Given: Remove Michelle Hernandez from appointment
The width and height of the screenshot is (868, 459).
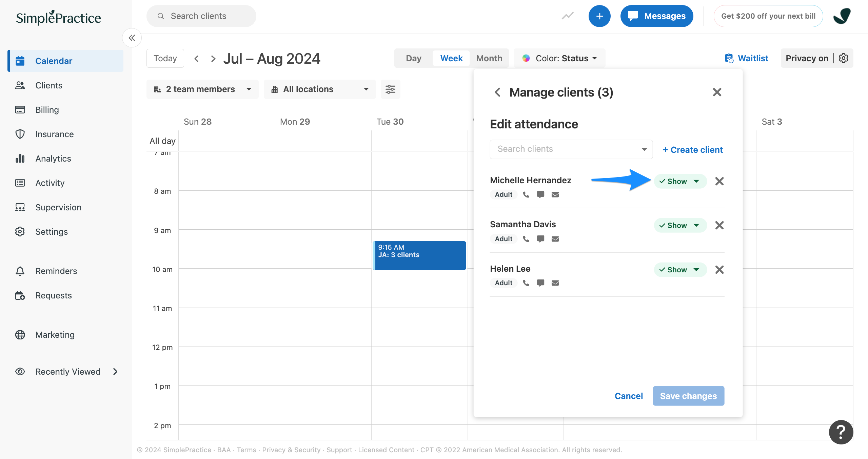Looking at the screenshot, I should click(719, 181).
